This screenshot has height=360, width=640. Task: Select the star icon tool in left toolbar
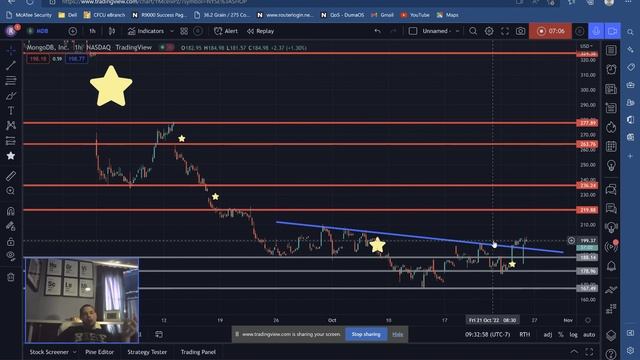(x=11, y=156)
